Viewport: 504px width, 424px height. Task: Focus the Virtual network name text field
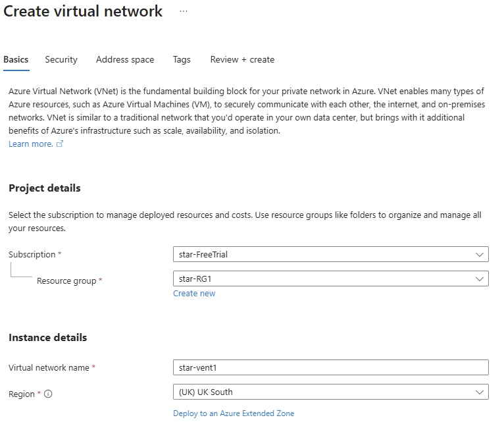click(330, 367)
